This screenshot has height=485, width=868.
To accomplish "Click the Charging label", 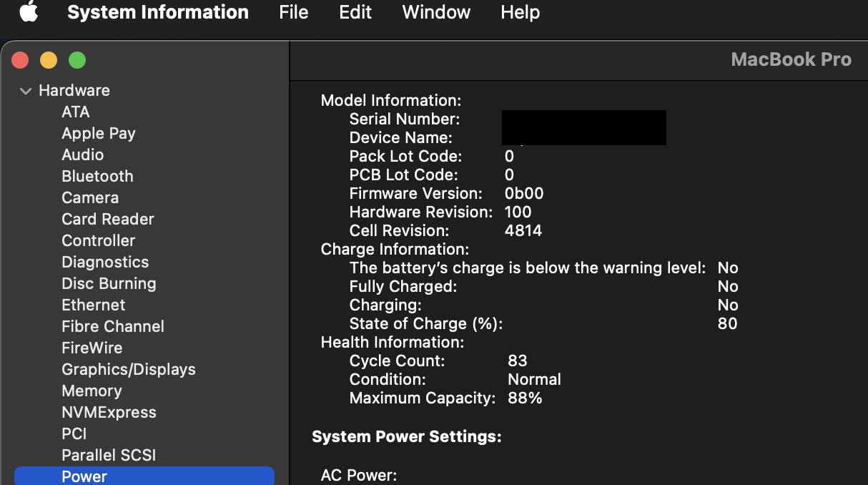I will point(385,305).
